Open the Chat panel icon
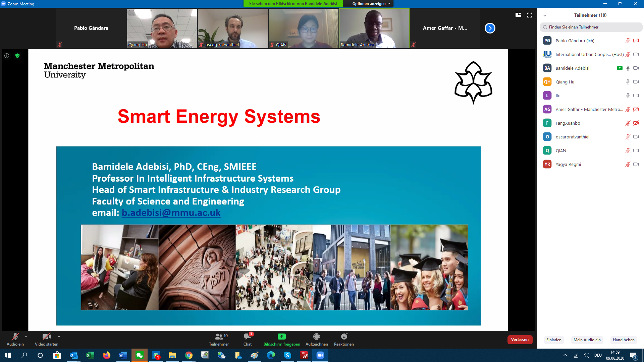The height and width of the screenshot is (362, 644). pyautogui.click(x=248, y=337)
